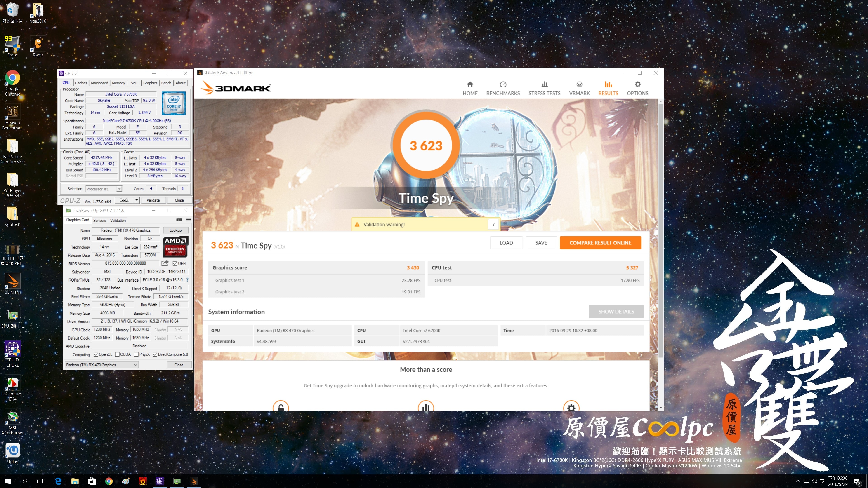The width and height of the screenshot is (868, 488).
Task: Click Validate button in CPU-Z
Action: 153,200
